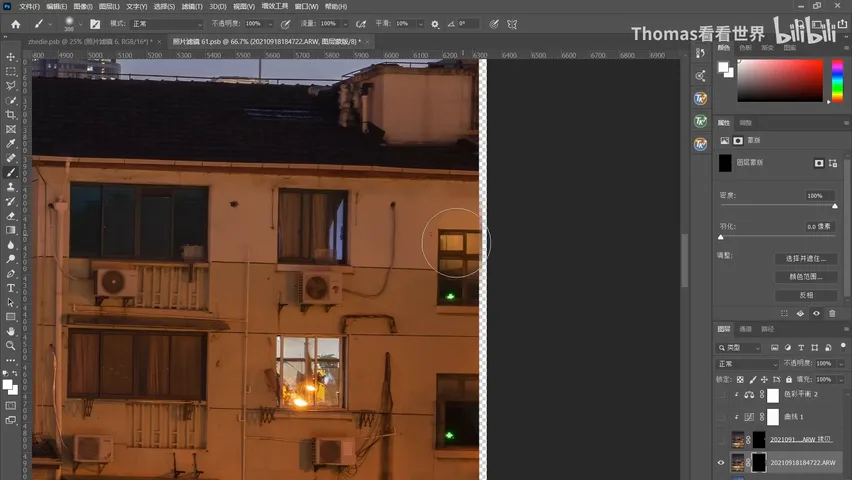852x480 pixels.
Task: Select the History Brush tool
Action: (11, 201)
